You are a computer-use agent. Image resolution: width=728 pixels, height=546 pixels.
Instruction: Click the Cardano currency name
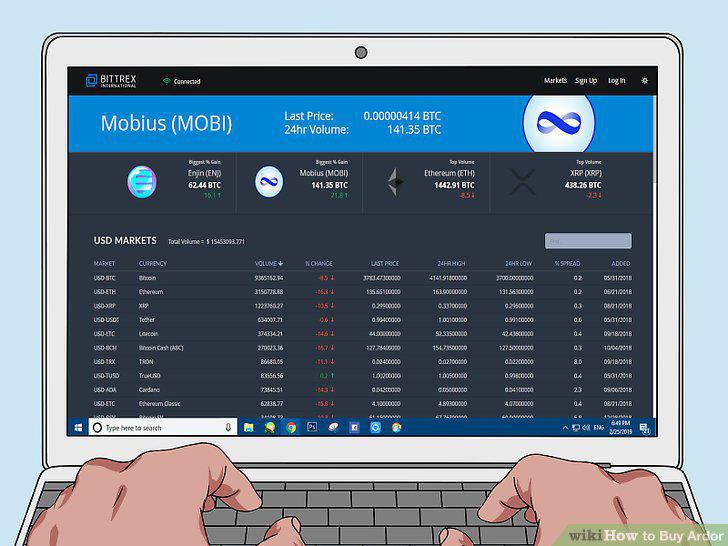coord(149,390)
